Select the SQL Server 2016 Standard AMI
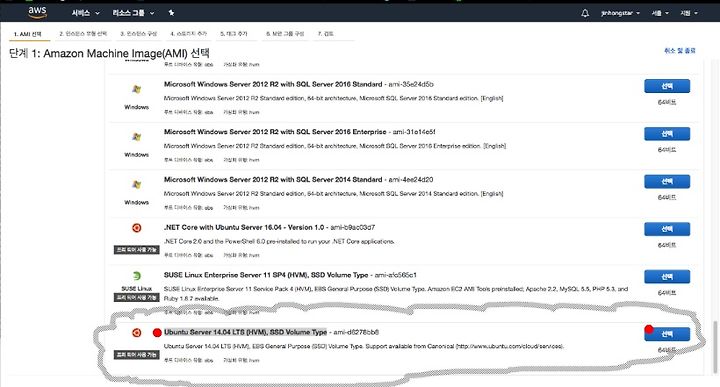Image resolution: width=720 pixels, height=387 pixels. [667, 86]
